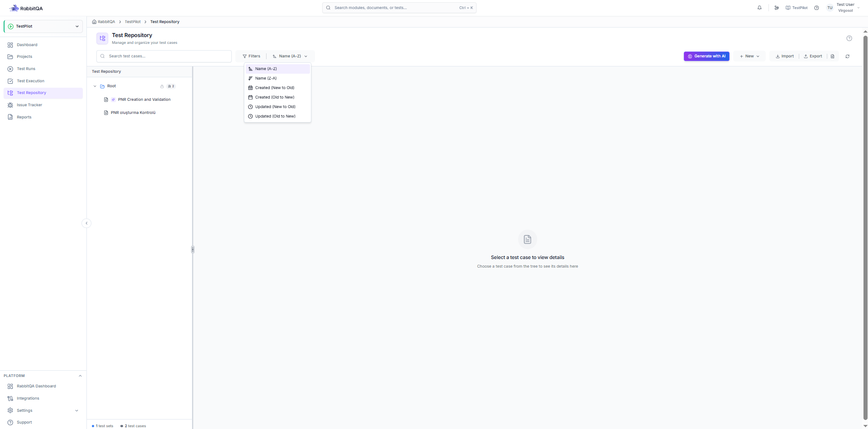This screenshot has height=429, width=868.
Task: Click the RabbitQA logo
Action: [26, 8]
